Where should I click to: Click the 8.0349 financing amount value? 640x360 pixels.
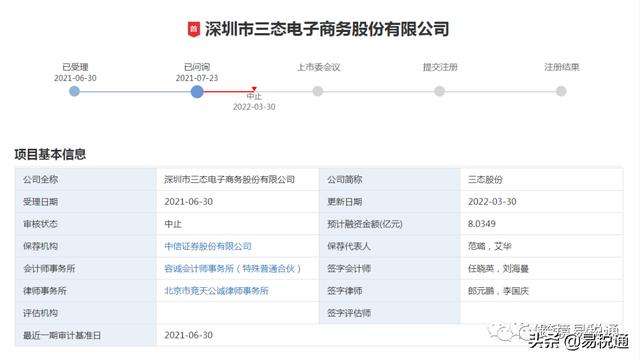tap(482, 224)
